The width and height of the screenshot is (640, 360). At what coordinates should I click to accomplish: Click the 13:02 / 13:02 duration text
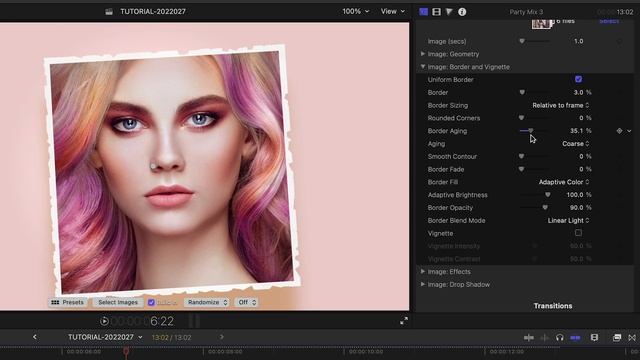click(x=171, y=337)
